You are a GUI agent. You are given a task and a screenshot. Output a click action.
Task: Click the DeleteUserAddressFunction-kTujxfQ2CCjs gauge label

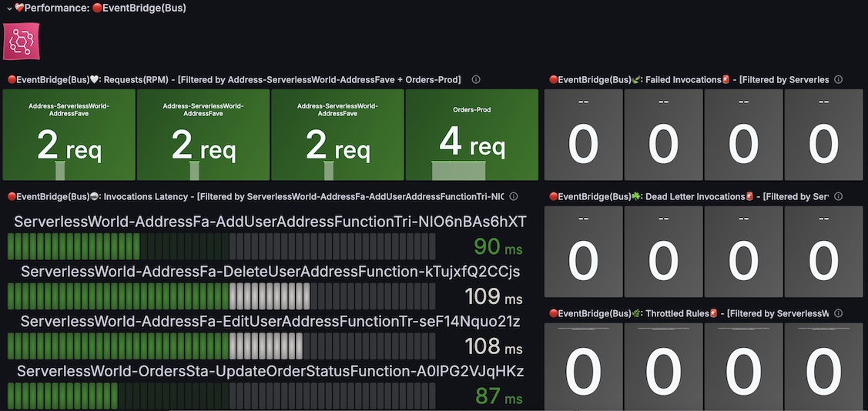[x=270, y=272]
